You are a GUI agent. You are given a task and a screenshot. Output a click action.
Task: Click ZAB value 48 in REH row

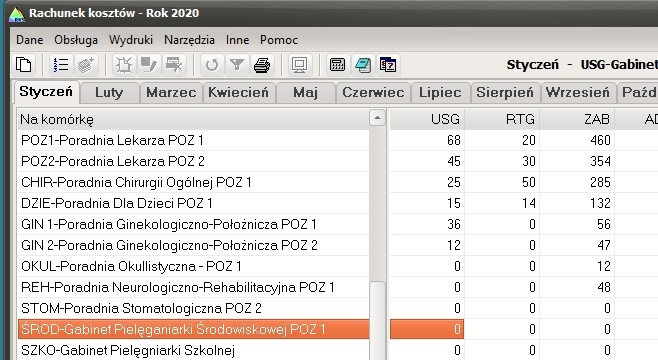click(604, 287)
